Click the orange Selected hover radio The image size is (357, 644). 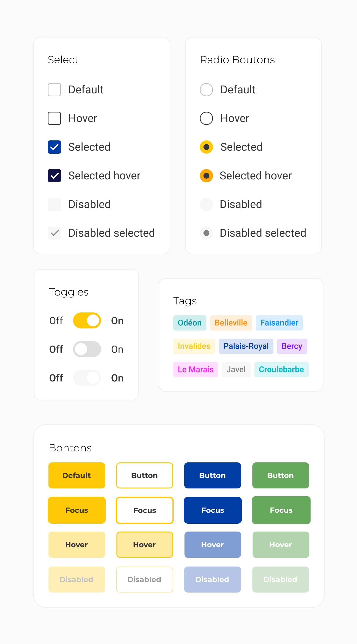point(206,176)
